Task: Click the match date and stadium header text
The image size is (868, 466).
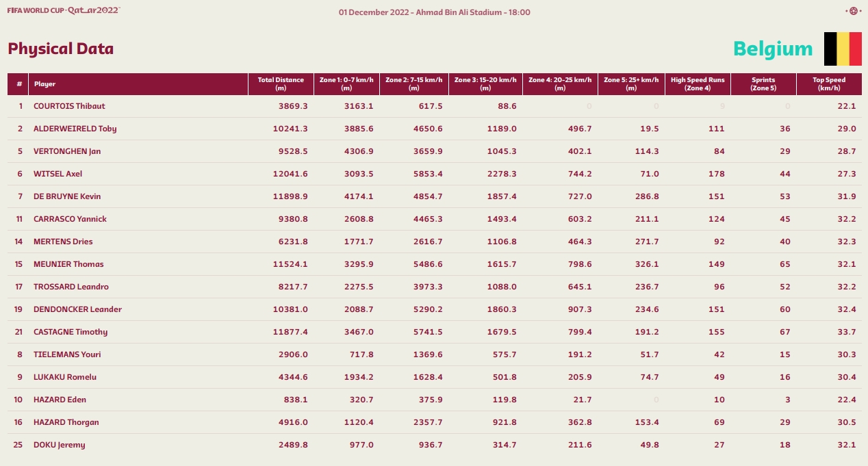Action: pyautogui.click(x=434, y=12)
